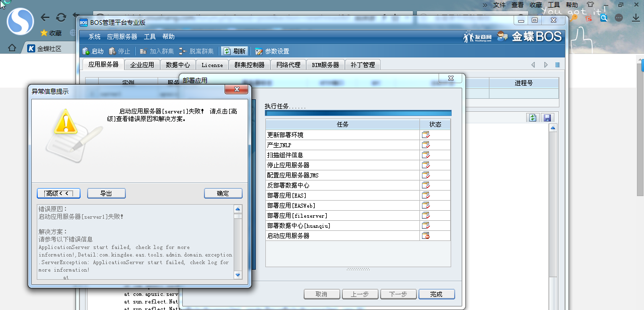Click status icon for 停止应用服务器 task
The height and width of the screenshot is (310, 644).
[x=426, y=165]
